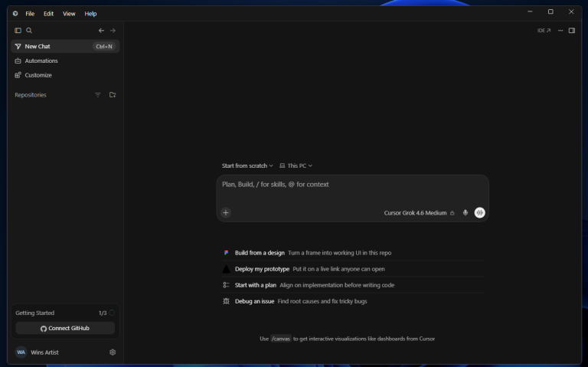Viewport: 588px width, 367px height.
Task: Open Customize in the sidebar
Action: 65,75
